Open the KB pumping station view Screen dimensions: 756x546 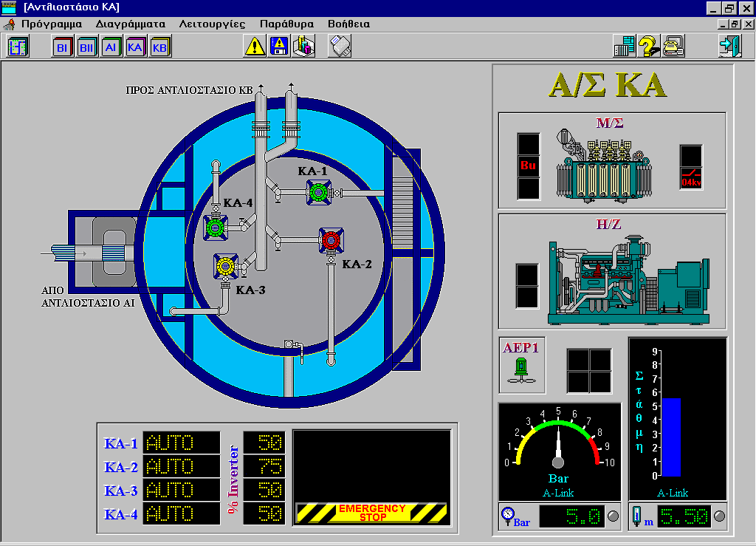[159, 47]
